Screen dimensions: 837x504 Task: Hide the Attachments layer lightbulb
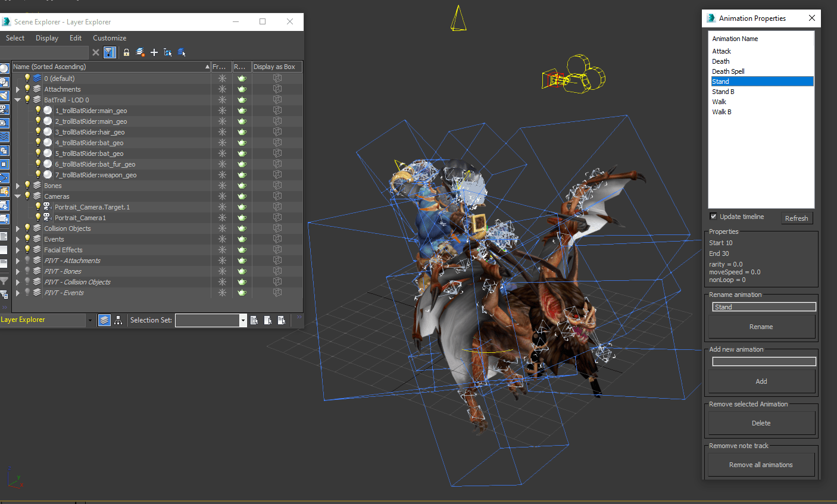(x=27, y=89)
